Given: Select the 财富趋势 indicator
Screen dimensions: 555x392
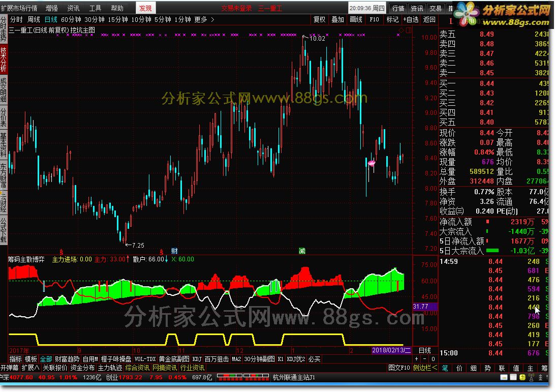Looking at the screenshot, I should (x=67, y=359).
